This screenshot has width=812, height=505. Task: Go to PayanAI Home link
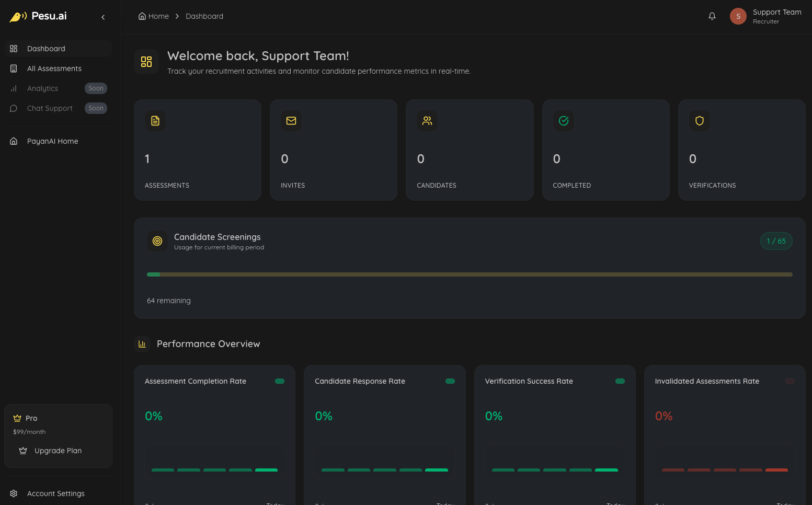[53, 141]
